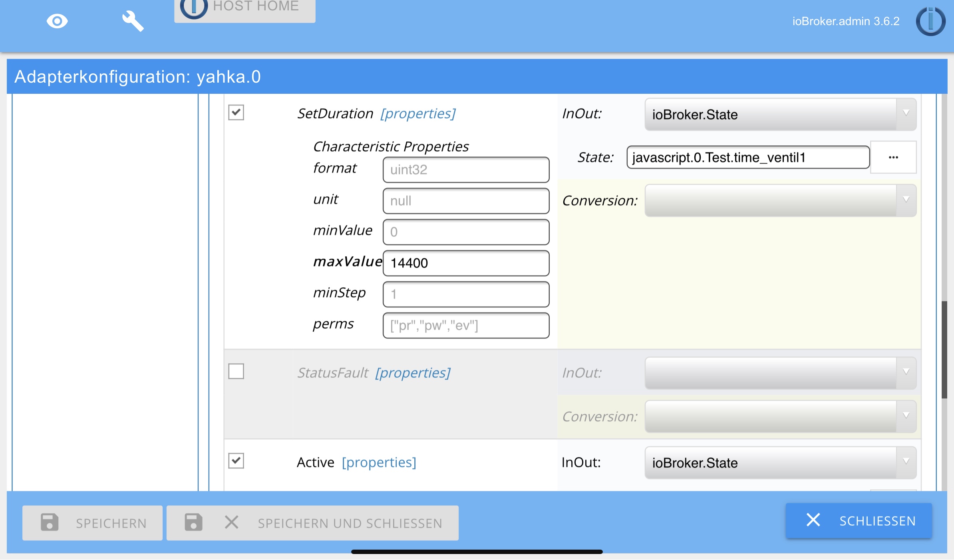Image resolution: width=954 pixels, height=560 pixels.
Task: Open StatusFault Conversion dropdown
Action: [x=780, y=416]
